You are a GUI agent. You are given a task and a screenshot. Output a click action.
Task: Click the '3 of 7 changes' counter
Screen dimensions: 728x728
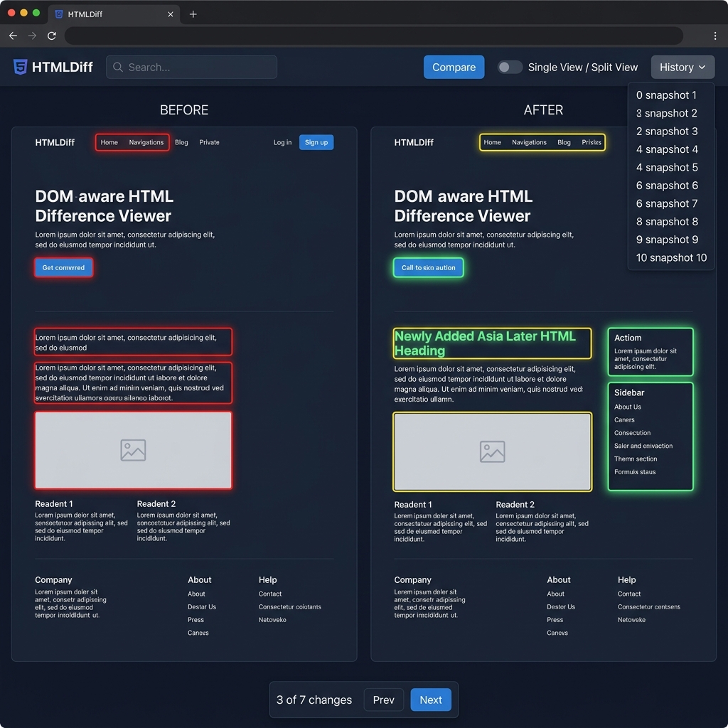click(314, 700)
